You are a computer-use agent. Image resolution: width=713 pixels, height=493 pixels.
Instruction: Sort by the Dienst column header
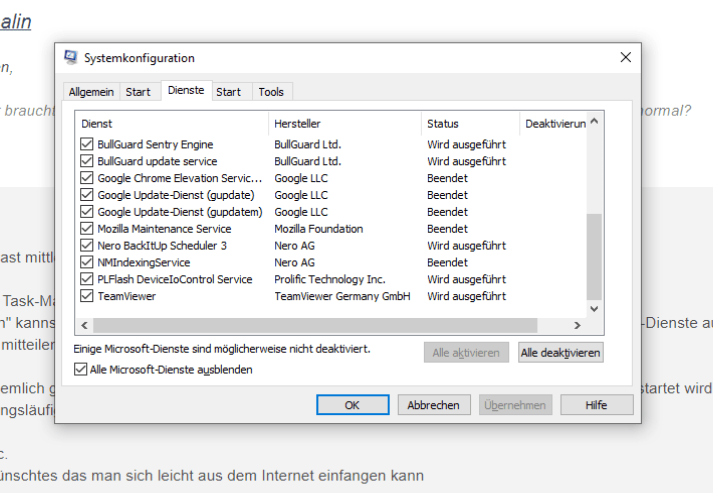[172, 124]
